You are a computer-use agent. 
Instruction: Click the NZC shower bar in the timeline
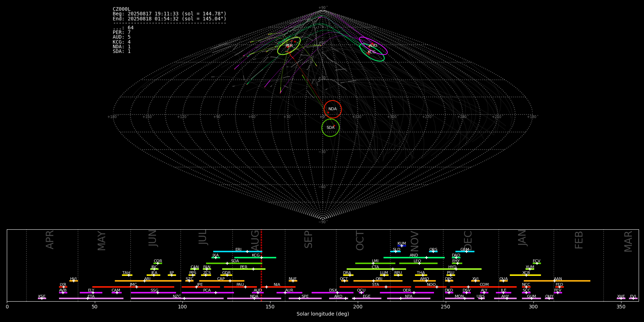point(177,298)
